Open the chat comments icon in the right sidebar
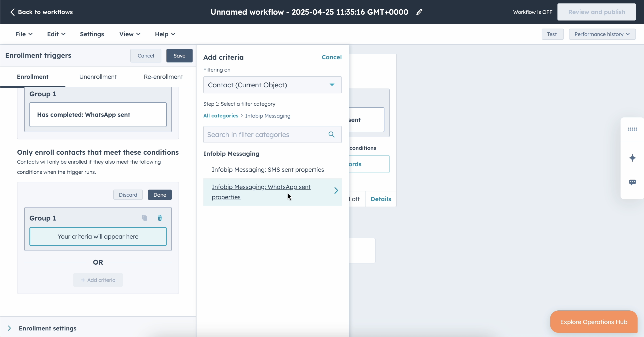The height and width of the screenshot is (337, 644). click(632, 182)
